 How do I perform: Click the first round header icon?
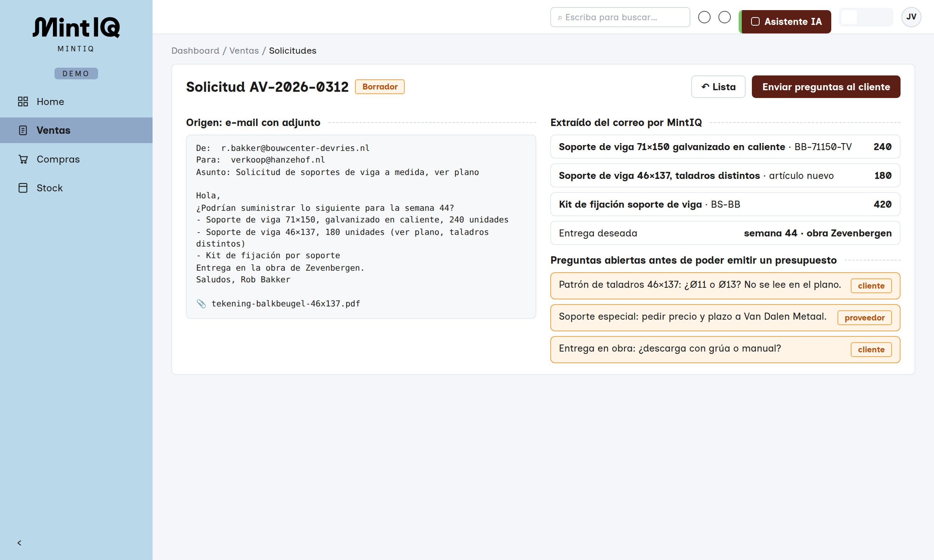click(x=704, y=17)
